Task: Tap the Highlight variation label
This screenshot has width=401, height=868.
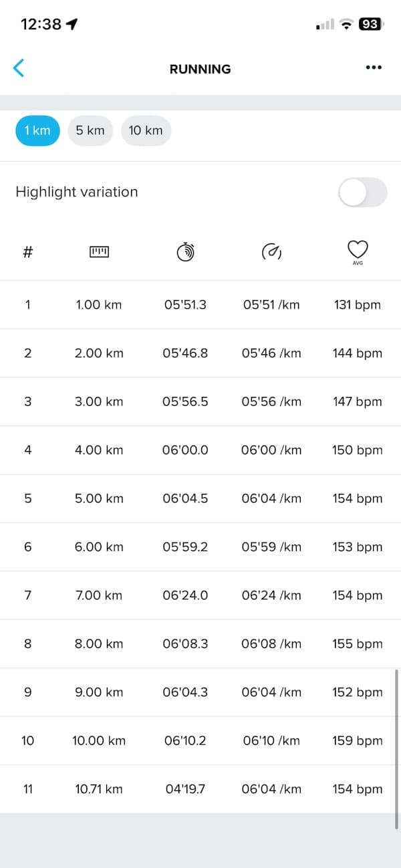Action: coord(77,192)
